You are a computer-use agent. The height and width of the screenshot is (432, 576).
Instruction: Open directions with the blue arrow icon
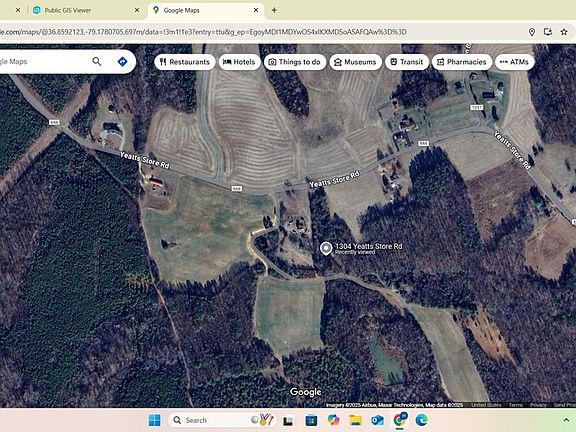122,61
